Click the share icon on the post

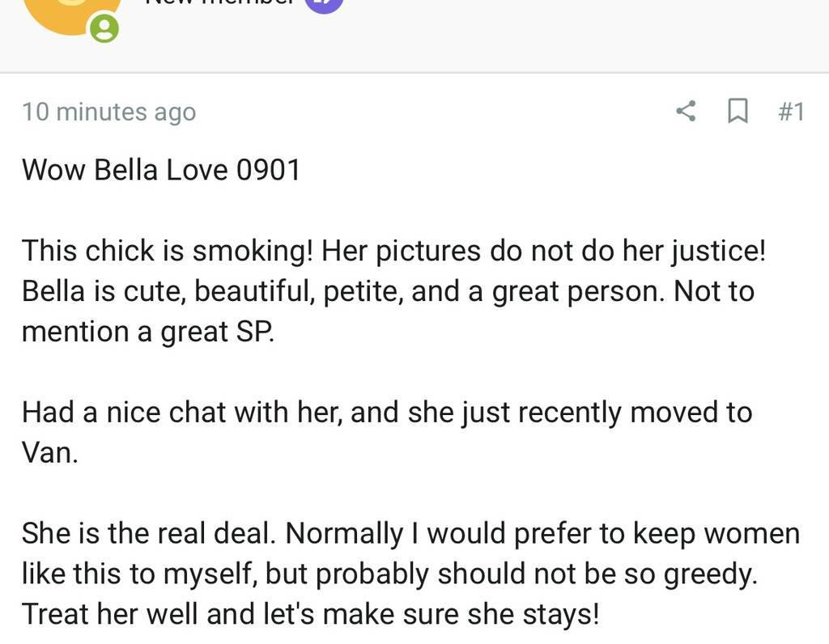point(686,111)
